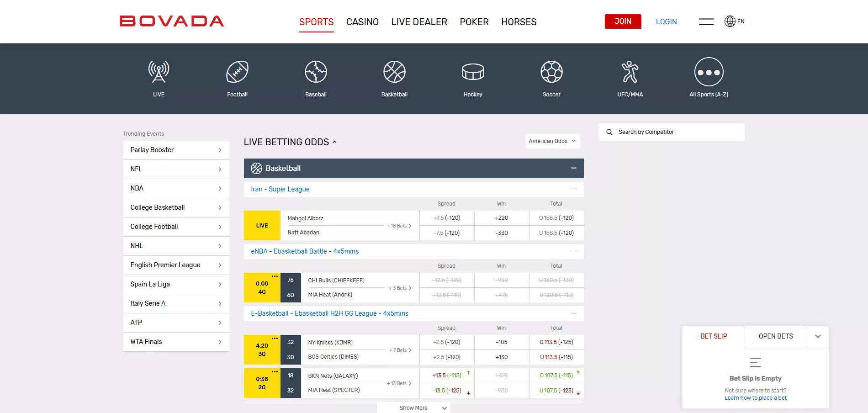868x413 pixels.
Task: Collapse the Iran - Super League group
Action: 574,189
